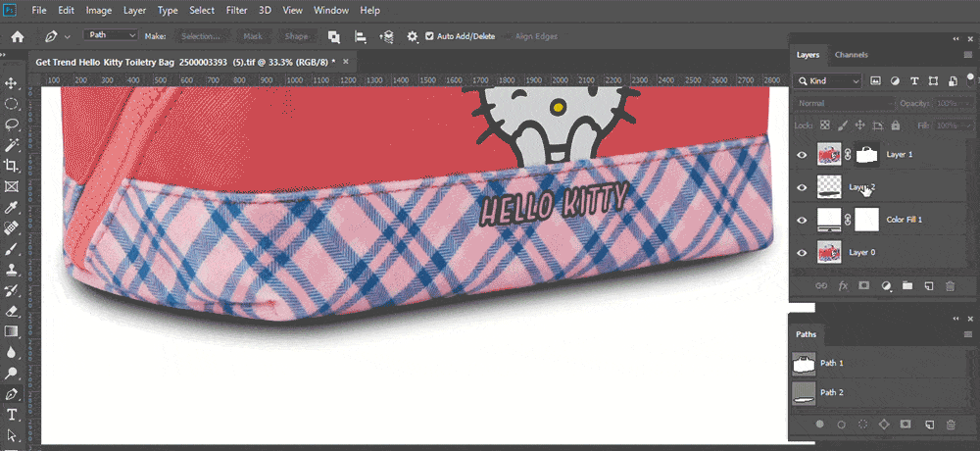Select the Move tool
The height and width of the screenshot is (451, 980).
point(11,83)
